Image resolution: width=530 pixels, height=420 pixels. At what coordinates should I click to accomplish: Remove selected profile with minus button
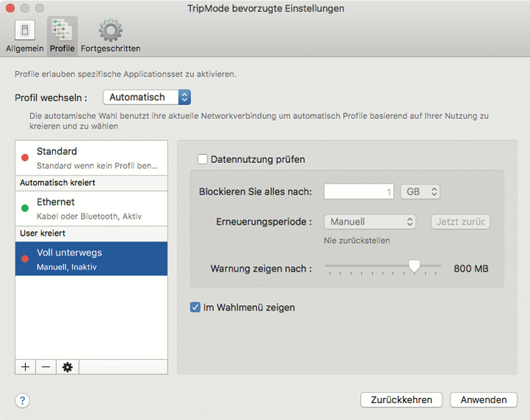pyautogui.click(x=46, y=367)
